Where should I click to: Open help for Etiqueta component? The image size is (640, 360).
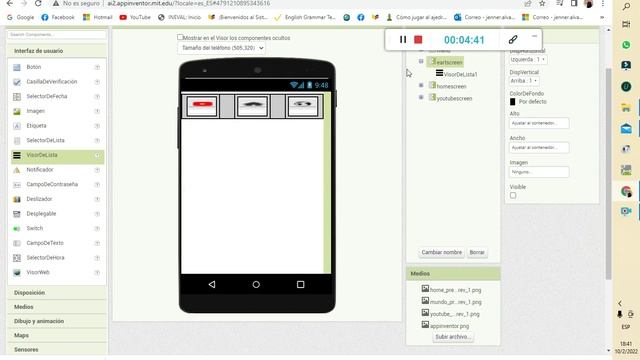click(x=97, y=126)
